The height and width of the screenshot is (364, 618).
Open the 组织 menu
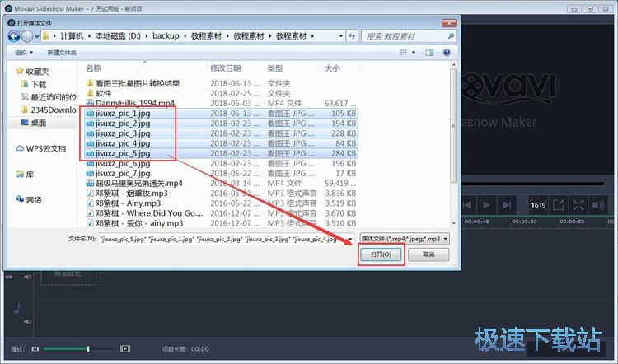[x=24, y=53]
